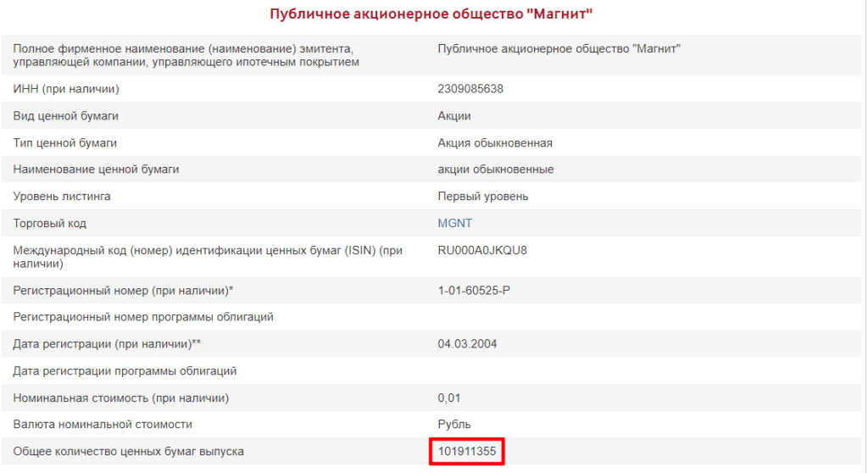Click the label Вид ценной бумаги
The image size is (868, 473).
pyautogui.click(x=65, y=116)
